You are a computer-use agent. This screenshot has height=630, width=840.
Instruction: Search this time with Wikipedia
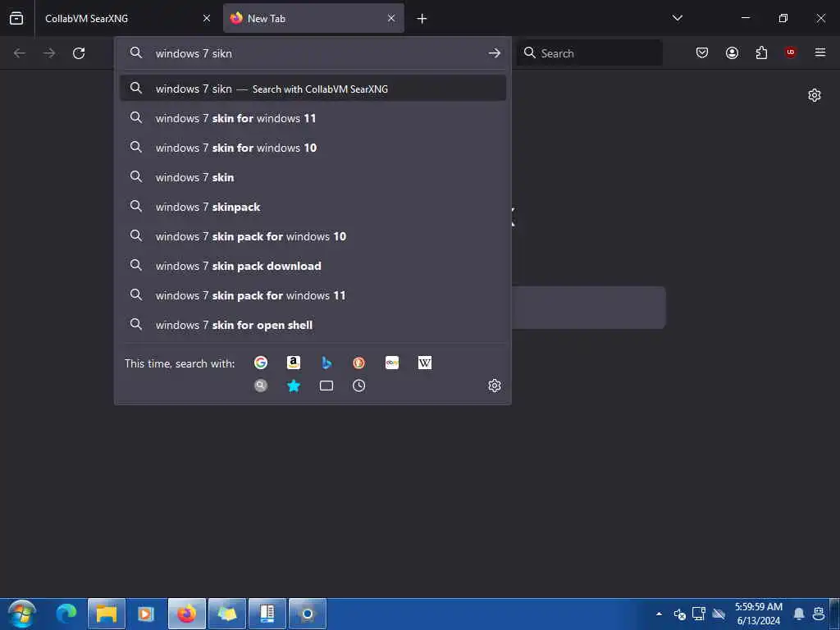tap(425, 363)
